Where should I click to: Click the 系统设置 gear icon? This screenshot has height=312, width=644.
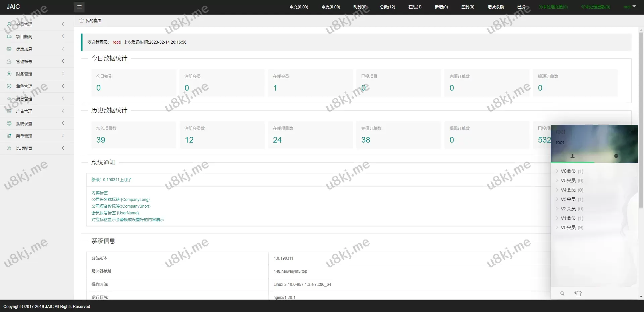pos(9,123)
